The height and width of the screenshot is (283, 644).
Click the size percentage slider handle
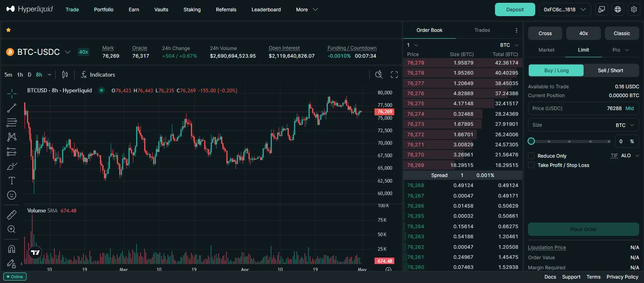[531, 141]
